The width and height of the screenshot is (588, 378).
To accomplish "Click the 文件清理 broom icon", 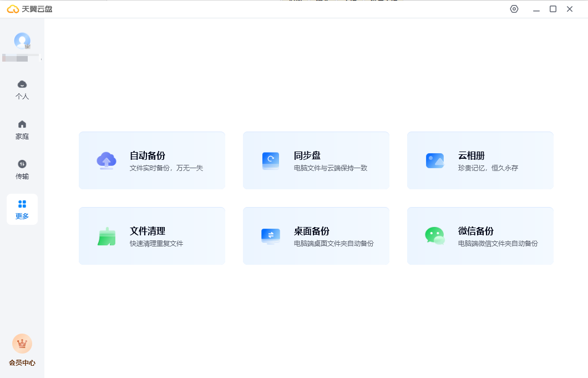I will [107, 236].
